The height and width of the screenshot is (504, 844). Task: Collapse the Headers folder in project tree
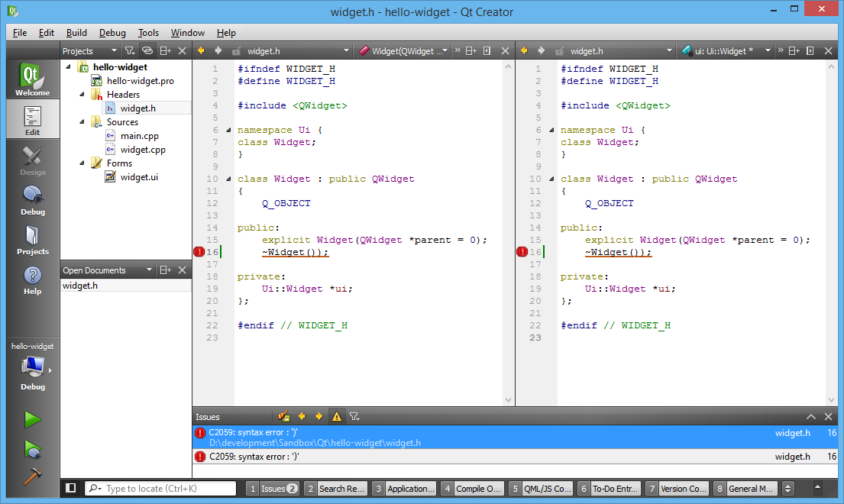coord(80,95)
